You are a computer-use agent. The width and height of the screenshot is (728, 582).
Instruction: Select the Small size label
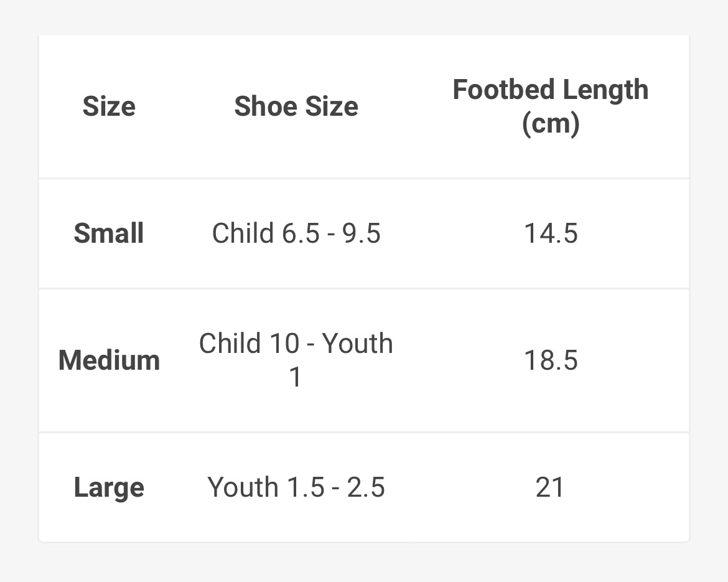[x=109, y=233]
